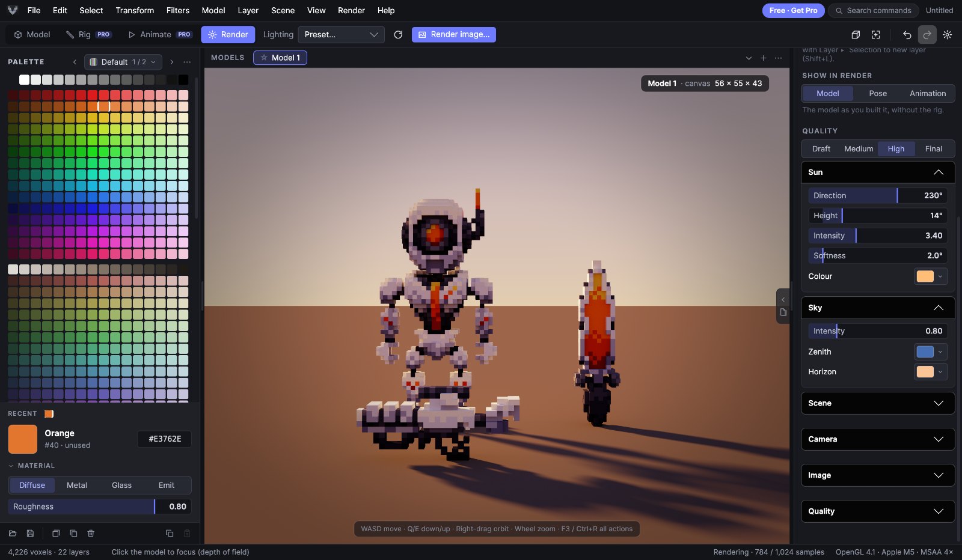The width and height of the screenshot is (962, 560).
Task: Select Metal material type
Action: tap(77, 485)
